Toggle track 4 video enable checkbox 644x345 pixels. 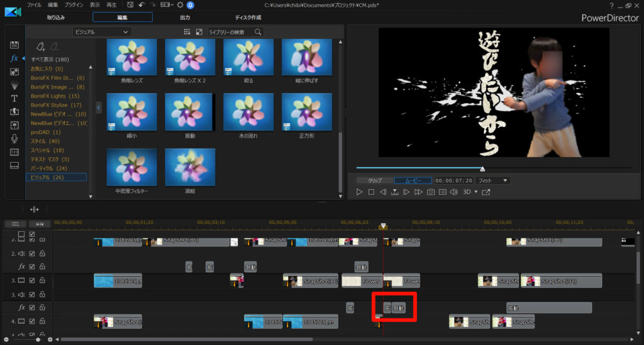click(32, 321)
